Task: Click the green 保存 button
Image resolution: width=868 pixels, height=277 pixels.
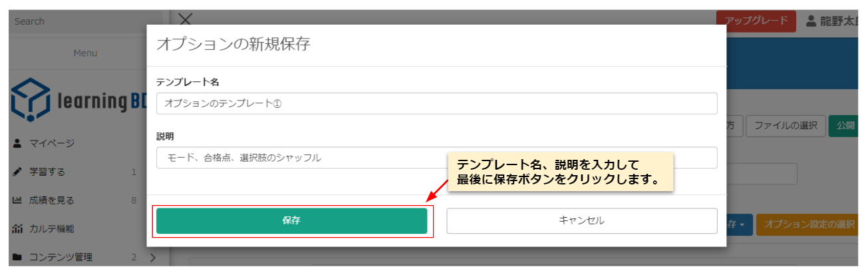Action: (291, 221)
